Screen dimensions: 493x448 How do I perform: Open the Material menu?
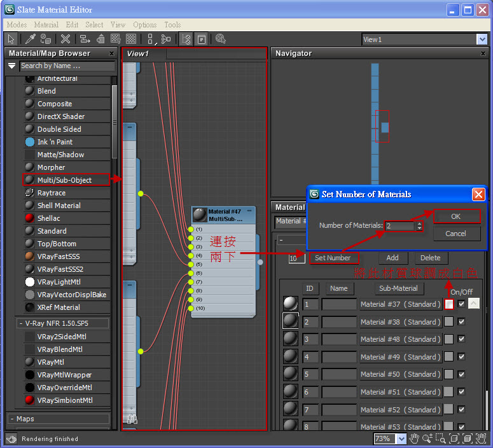click(x=46, y=25)
